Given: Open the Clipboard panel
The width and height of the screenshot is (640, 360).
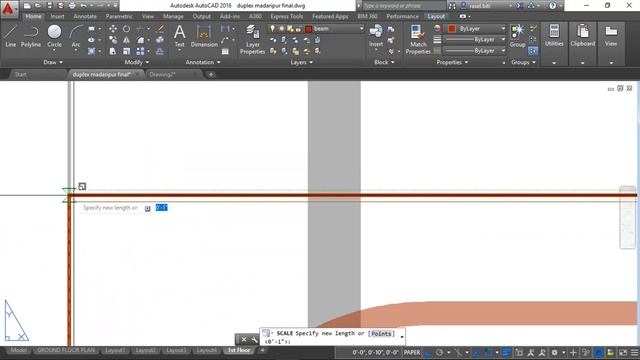Looking at the screenshot, I should tap(582, 36).
